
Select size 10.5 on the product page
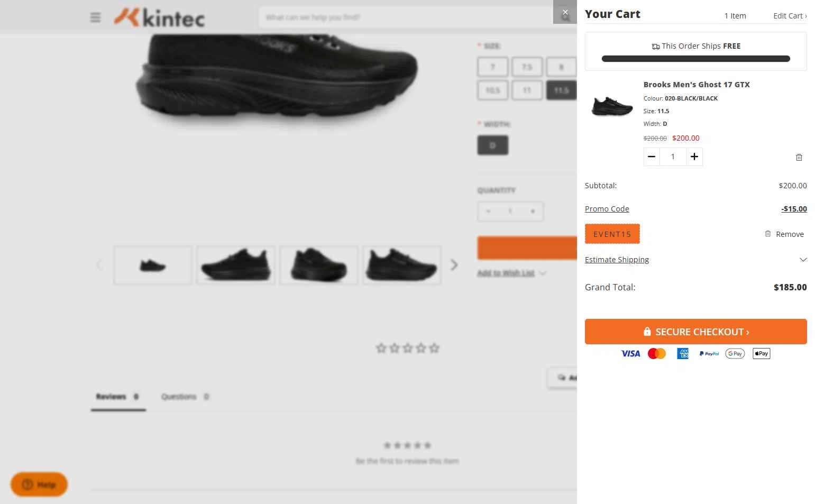pos(493,90)
